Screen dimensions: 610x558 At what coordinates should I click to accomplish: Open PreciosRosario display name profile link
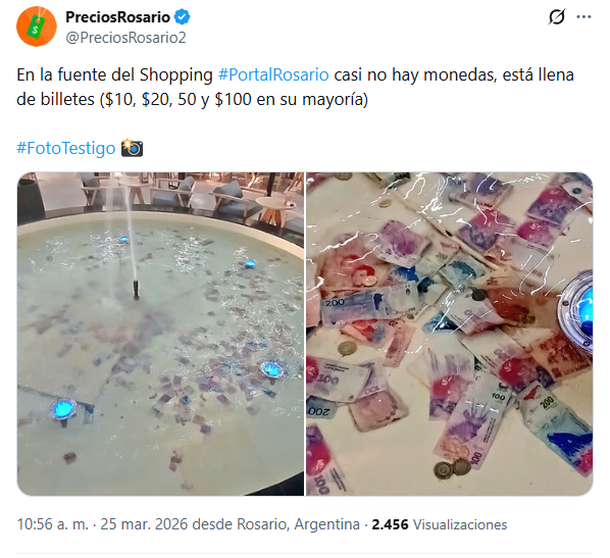(118, 18)
